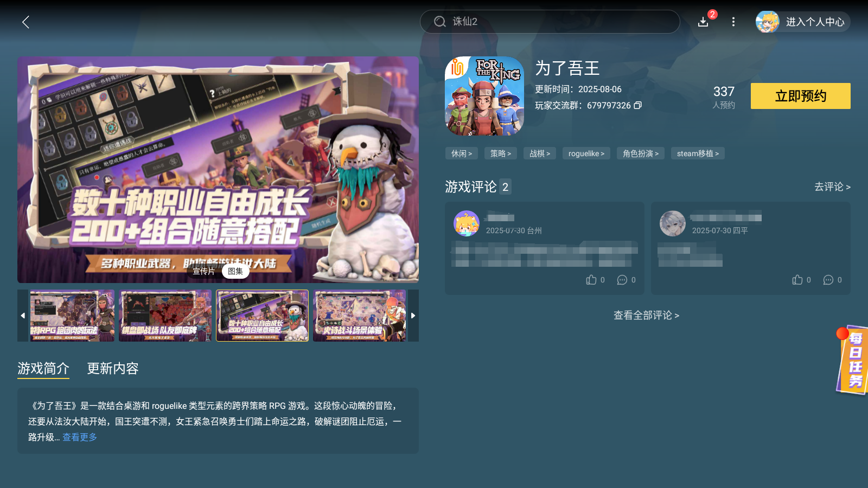Viewport: 868px width, 488px height.
Task: Show previous screenshot thumbnails with left arrow
Action: [x=23, y=316]
